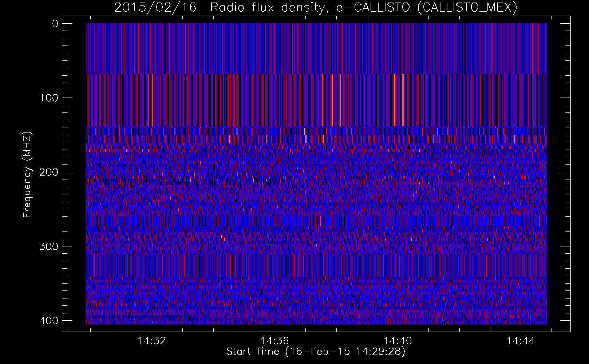This screenshot has width=589, height=364.
Task: Click the 100 frequency tick label
Action: pyautogui.click(x=49, y=98)
